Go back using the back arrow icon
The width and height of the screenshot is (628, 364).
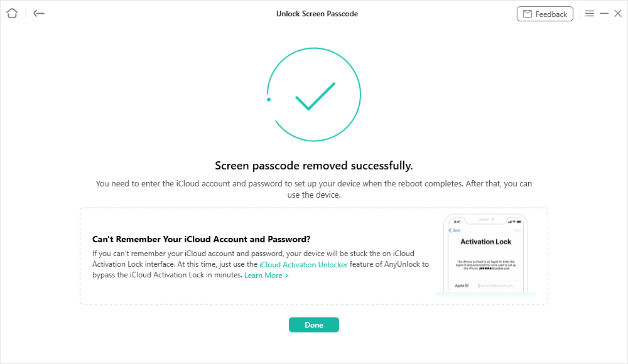(38, 13)
